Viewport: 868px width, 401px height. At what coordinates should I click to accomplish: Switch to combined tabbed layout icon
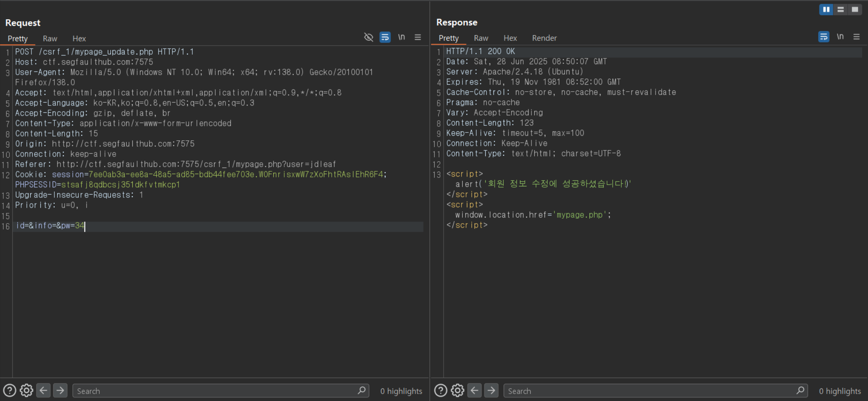[855, 9]
